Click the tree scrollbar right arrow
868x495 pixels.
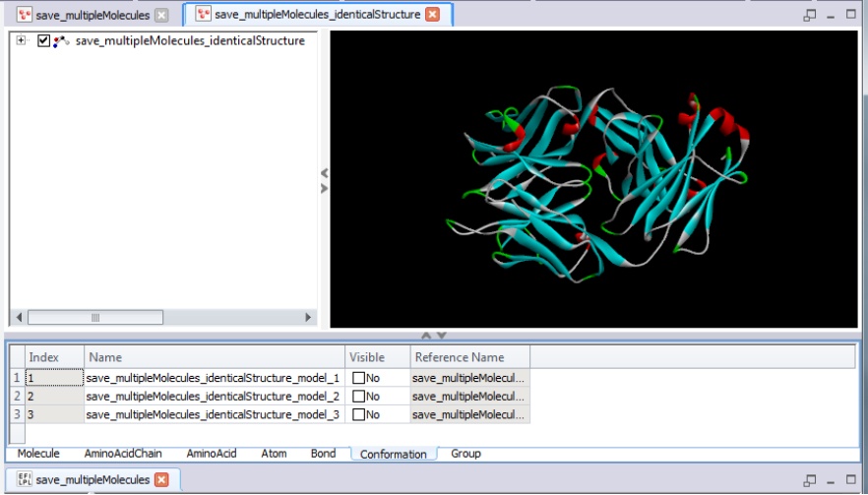(x=308, y=317)
